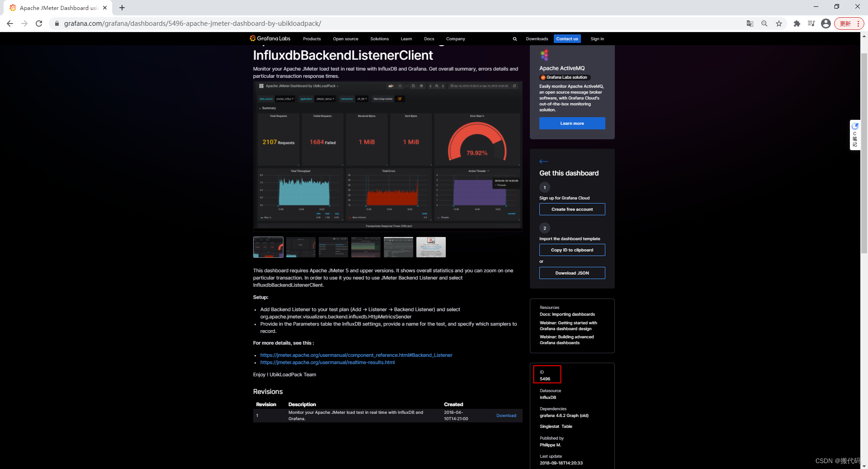The width and height of the screenshot is (868, 469).
Task: Open the Open source menu
Action: coord(345,39)
